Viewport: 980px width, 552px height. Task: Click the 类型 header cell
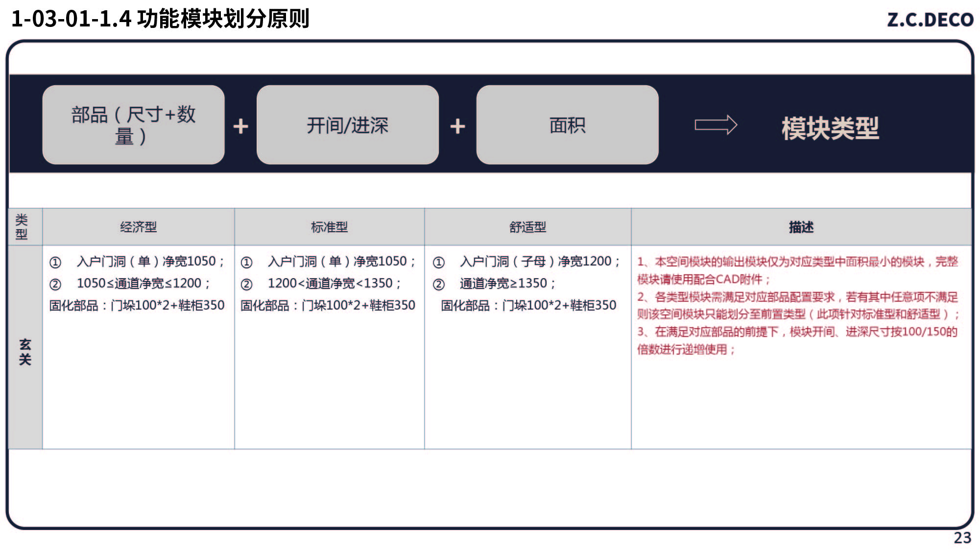[22, 227]
